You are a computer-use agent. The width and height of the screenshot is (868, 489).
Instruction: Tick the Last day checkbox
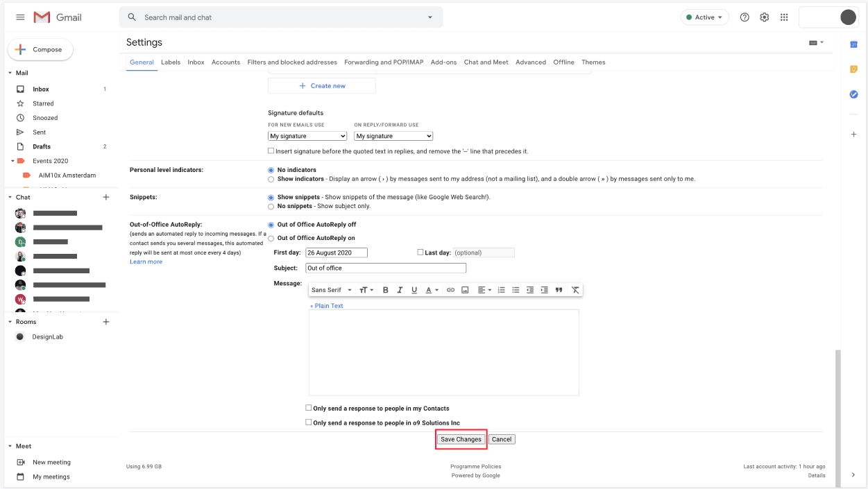coord(420,252)
